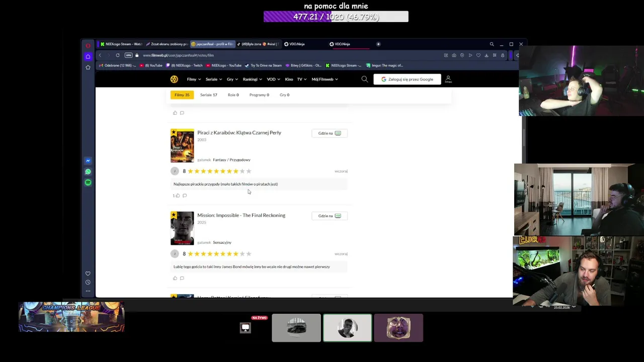Open the downloads icon in the toolbar

[x=486, y=55]
